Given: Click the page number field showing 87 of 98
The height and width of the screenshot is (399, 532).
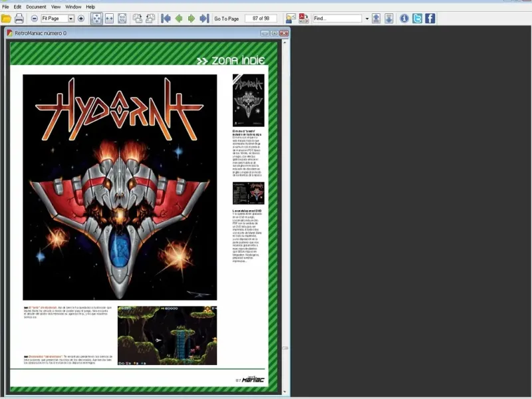Looking at the screenshot, I should (x=261, y=19).
